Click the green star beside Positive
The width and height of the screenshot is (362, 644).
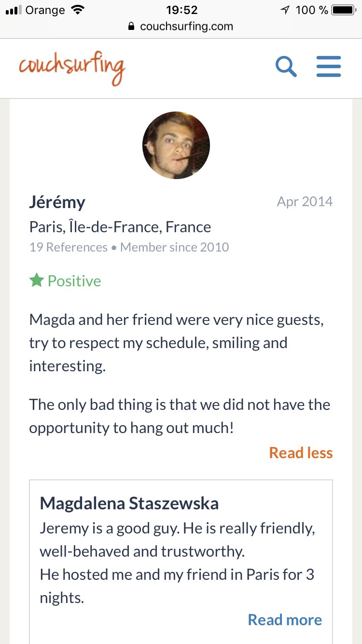[x=37, y=280]
